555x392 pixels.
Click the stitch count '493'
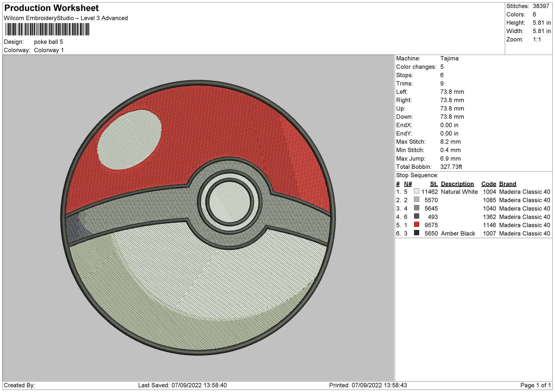tap(433, 217)
